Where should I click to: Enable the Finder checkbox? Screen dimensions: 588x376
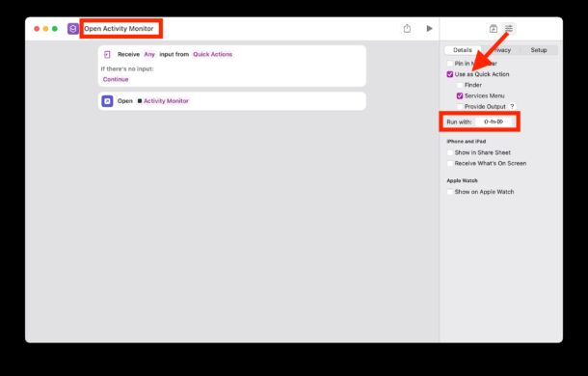click(460, 85)
